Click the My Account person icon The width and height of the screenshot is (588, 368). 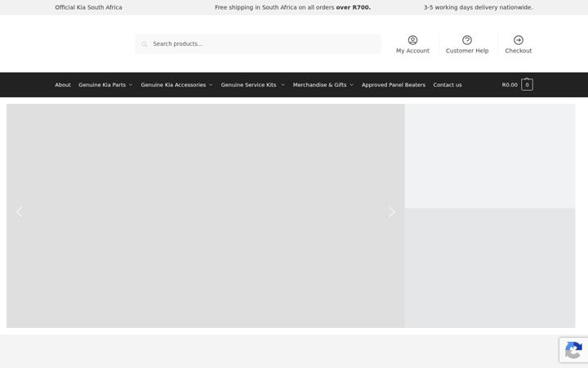pyautogui.click(x=412, y=40)
